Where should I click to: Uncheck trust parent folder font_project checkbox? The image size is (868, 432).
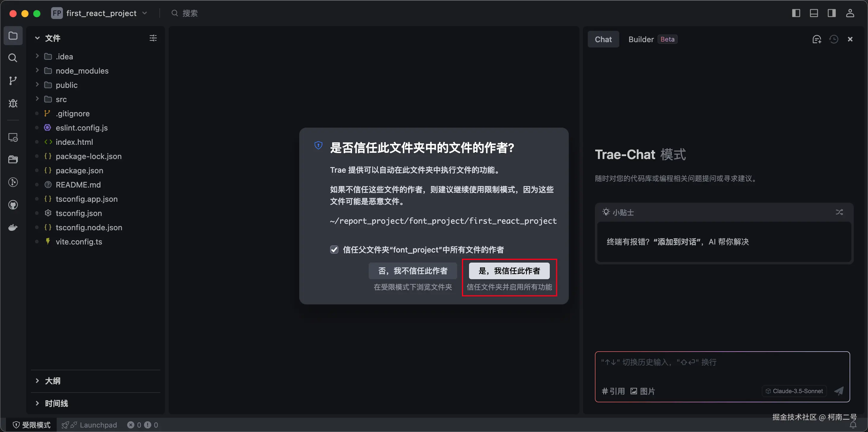pos(334,250)
